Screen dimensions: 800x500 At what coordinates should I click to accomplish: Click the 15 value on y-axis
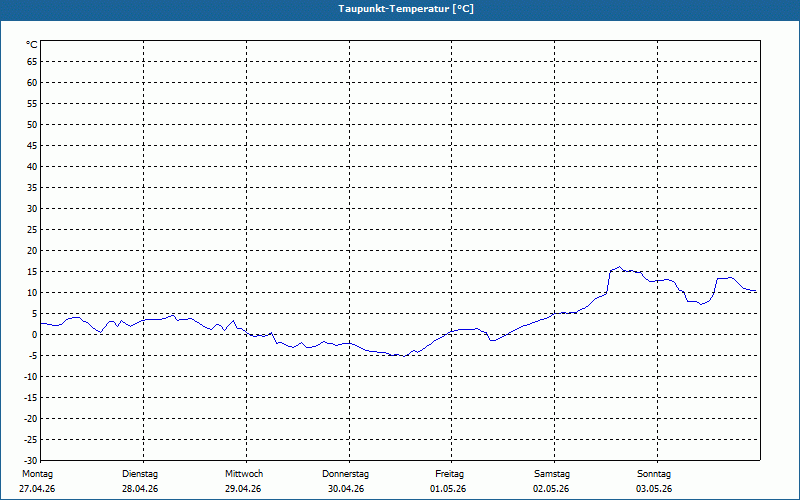pos(32,272)
